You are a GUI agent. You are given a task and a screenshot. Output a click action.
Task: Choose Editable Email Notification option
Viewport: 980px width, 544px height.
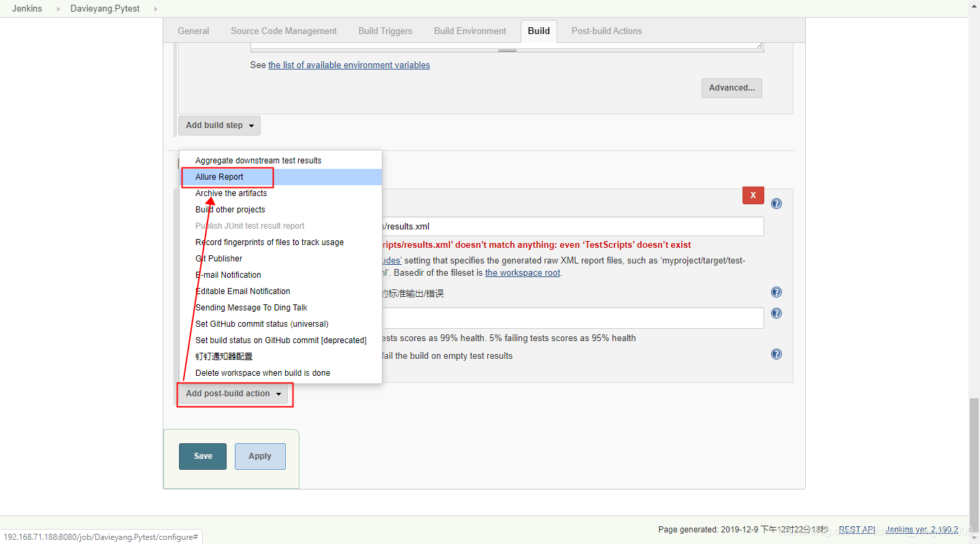(280, 291)
